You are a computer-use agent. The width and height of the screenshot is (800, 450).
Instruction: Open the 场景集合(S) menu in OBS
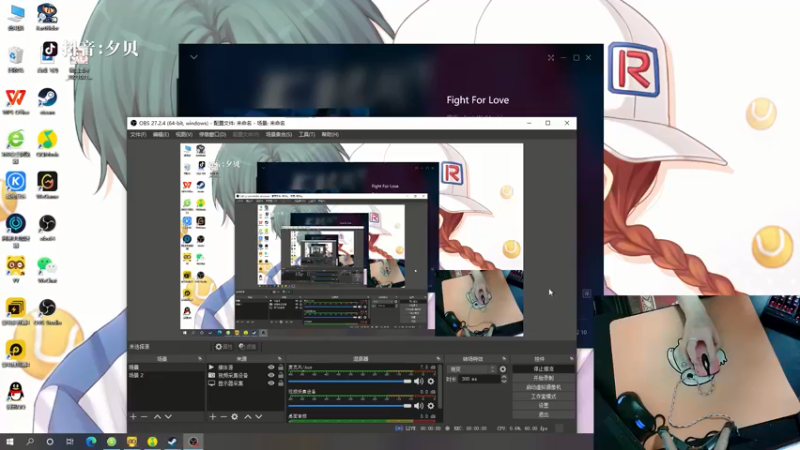tap(279, 135)
